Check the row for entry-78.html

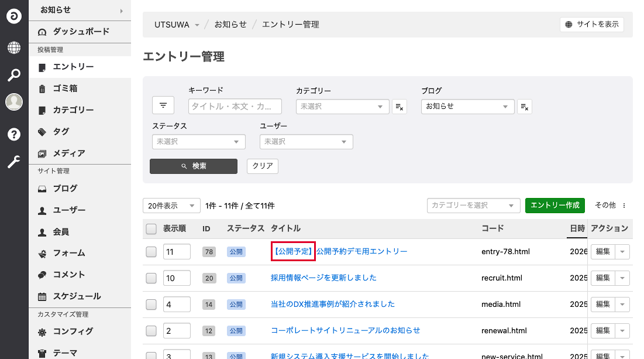tap(151, 252)
